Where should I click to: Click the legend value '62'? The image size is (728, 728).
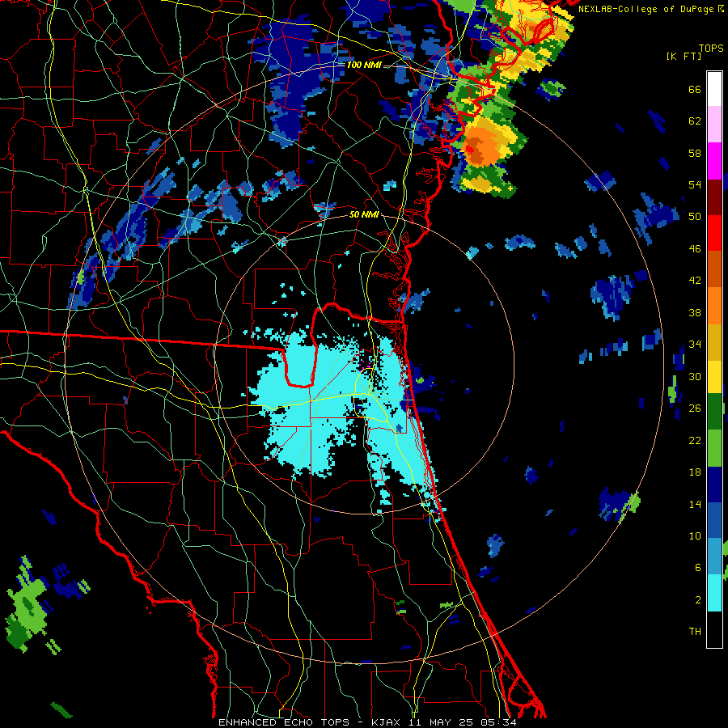point(695,121)
